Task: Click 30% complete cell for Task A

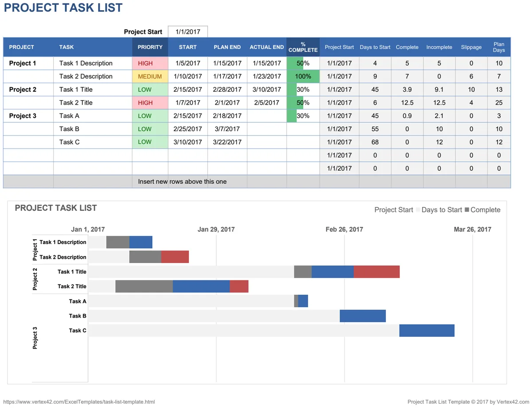Action: [303, 116]
